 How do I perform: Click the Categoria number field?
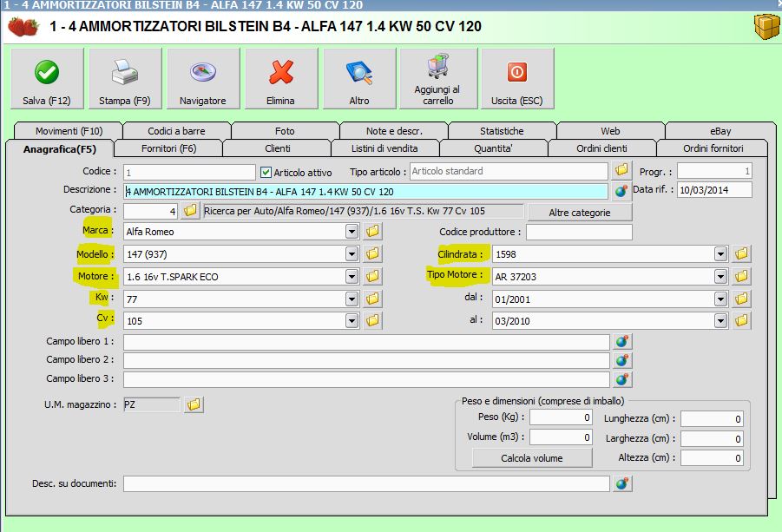[150, 211]
